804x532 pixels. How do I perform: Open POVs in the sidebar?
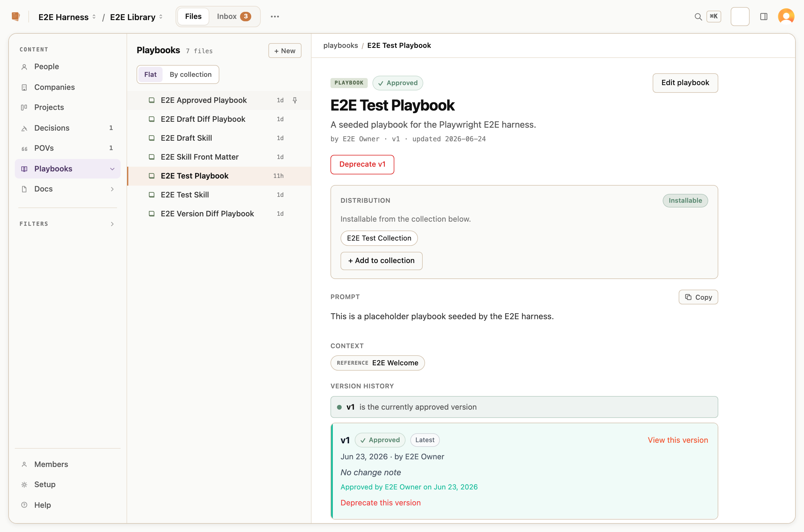(67, 148)
